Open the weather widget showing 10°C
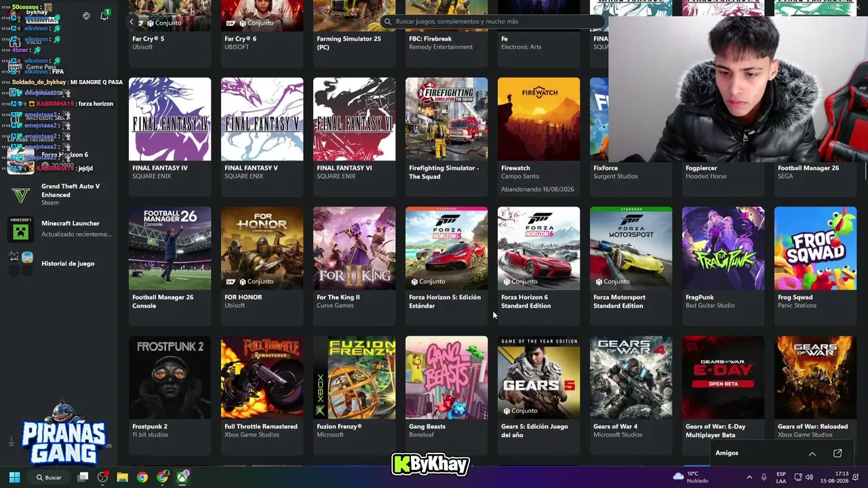Image resolution: width=868 pixels, height=488 pixels. click(691, 477)
